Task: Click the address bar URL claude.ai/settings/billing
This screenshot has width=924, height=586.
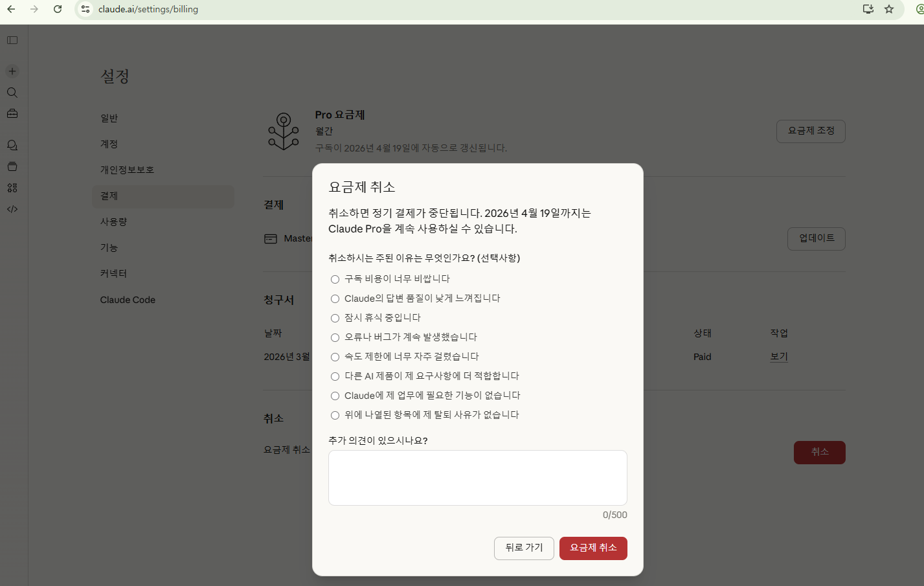Action: click(x=148, y=9)
